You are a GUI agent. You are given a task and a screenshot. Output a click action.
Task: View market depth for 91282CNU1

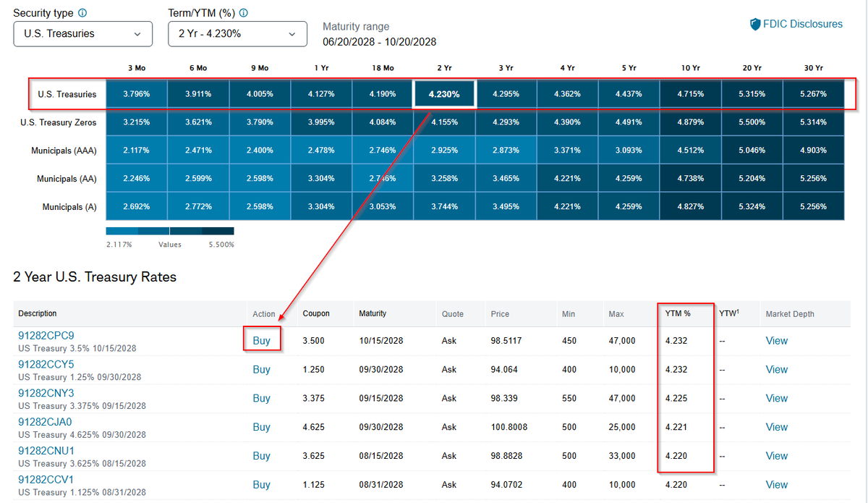click(777, 456)
